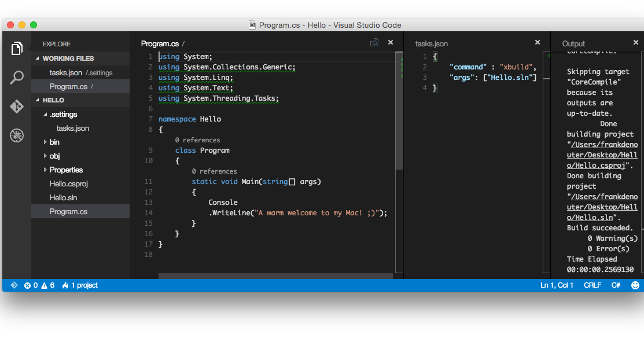Click line number 14 in Program.cs
644x338 pixels.
[x=148, y=213]
